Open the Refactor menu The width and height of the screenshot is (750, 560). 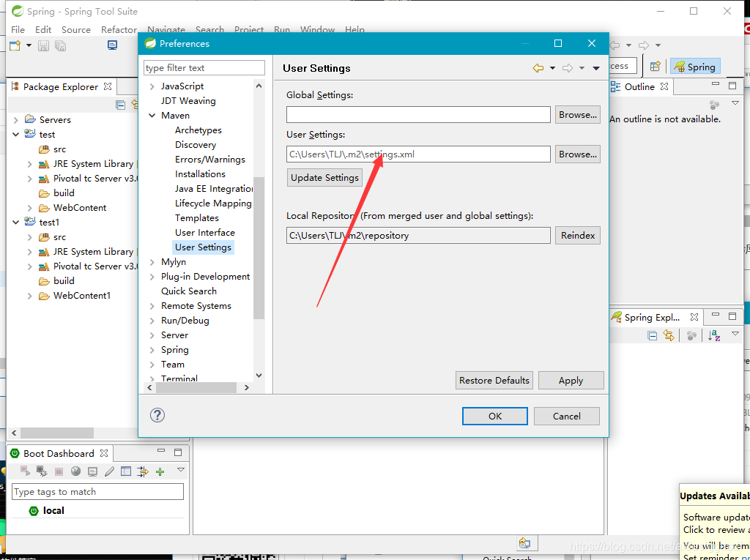click(119, 30)
